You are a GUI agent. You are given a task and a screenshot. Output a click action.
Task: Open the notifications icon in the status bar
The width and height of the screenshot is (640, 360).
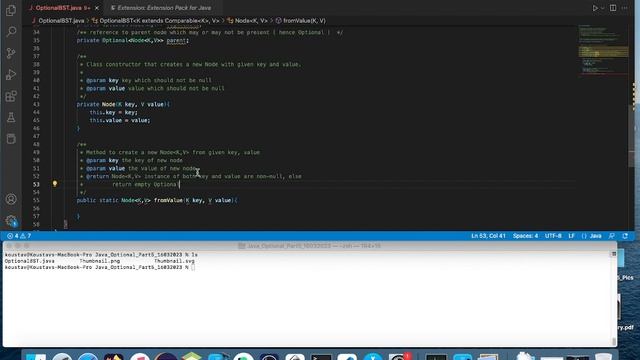click(625, 236)
